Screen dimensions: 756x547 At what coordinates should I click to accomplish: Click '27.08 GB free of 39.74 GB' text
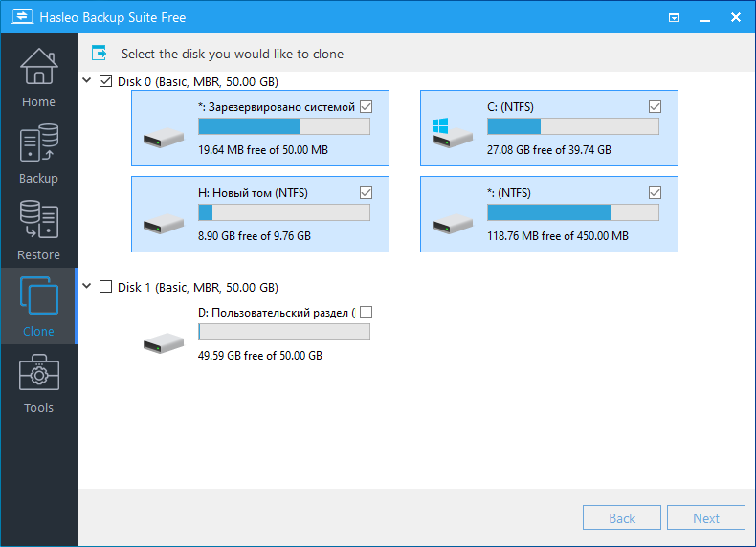[x=549, y=150]
